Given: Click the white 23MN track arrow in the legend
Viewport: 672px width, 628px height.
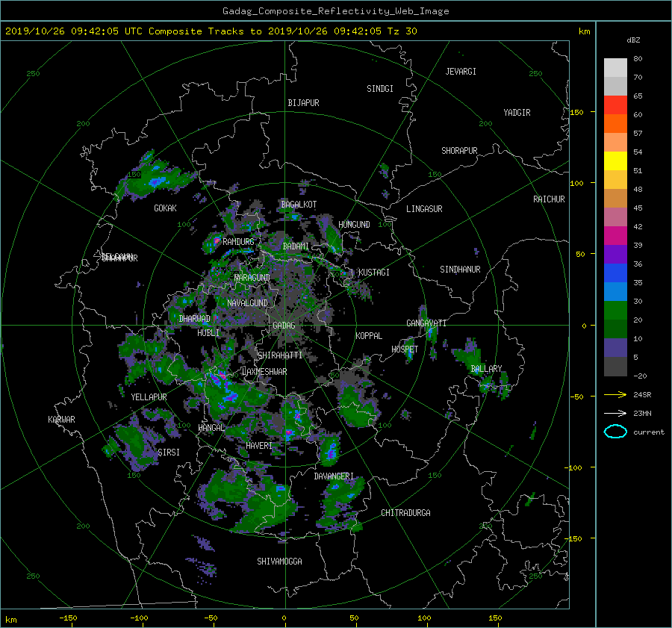Looking at the screenshot, I should coord(615,413).
